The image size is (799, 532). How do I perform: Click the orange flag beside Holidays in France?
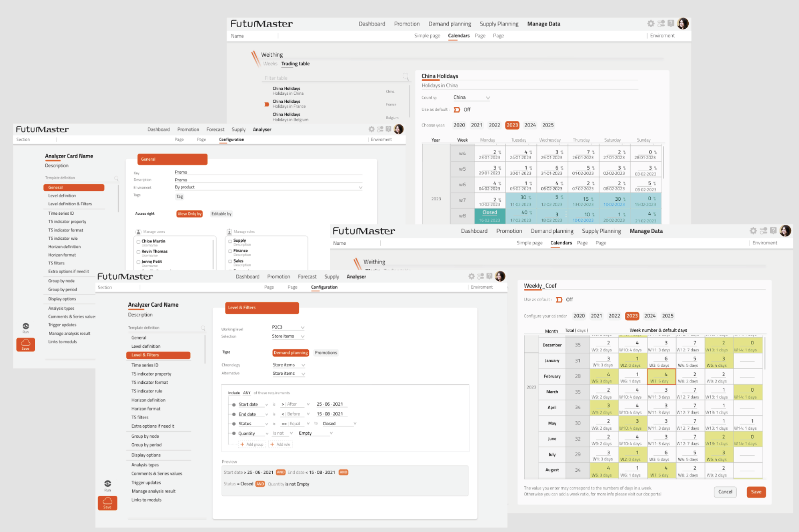pyautogui.click(x=266, y=104)
